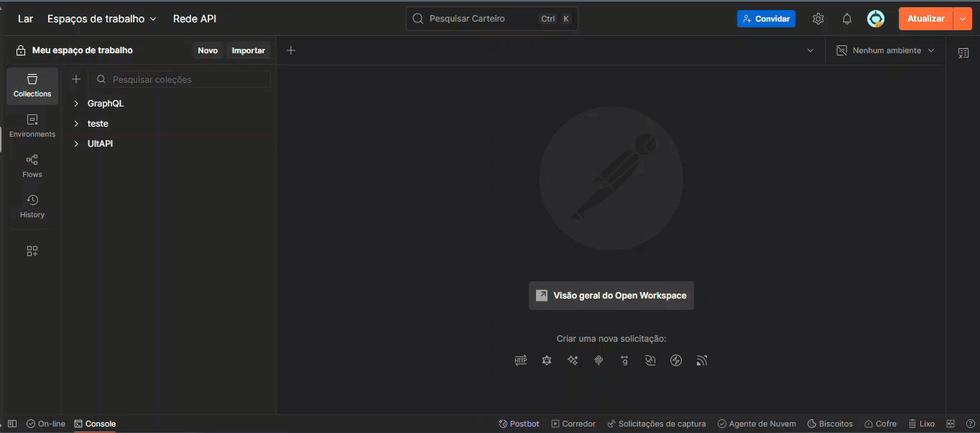Open Visão geral do Open Workspace
Image resolution: width=980 pixels, height=433 pixels.
click(x=611, y=296)
